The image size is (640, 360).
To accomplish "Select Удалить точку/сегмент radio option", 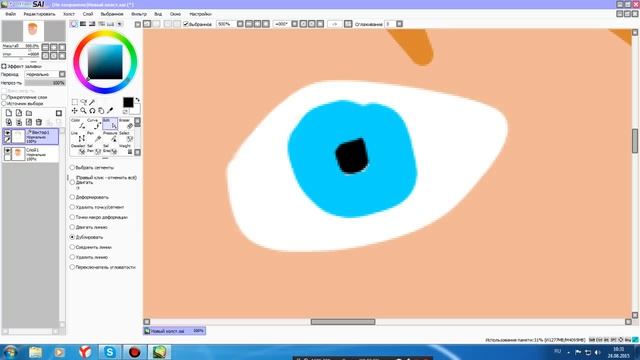I will point(72,207).
